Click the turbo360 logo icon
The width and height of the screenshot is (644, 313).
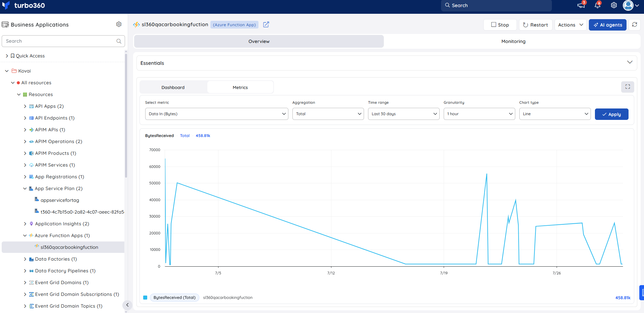(x=6, y=5)
